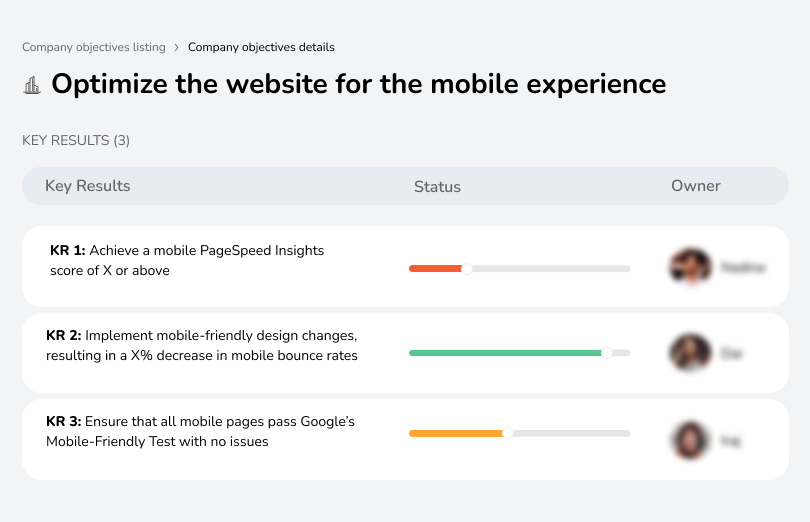Click the blurred owner name for KR 2

tap(731, 354)
